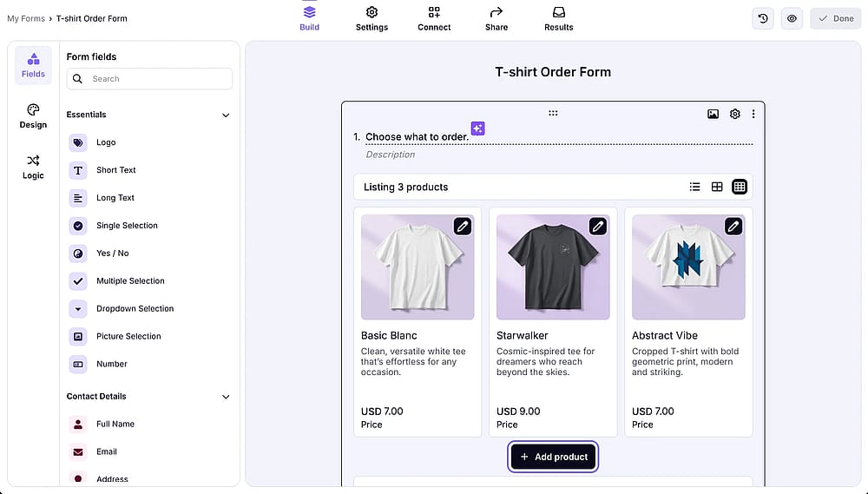
Task: Switch to the Design panel
Action: click(x=33, y=116)
